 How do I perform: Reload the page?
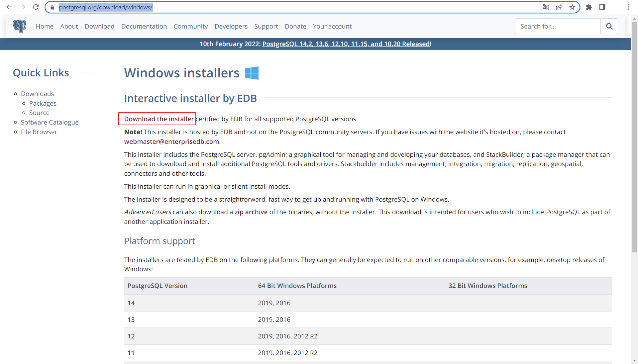click(36, 7)
